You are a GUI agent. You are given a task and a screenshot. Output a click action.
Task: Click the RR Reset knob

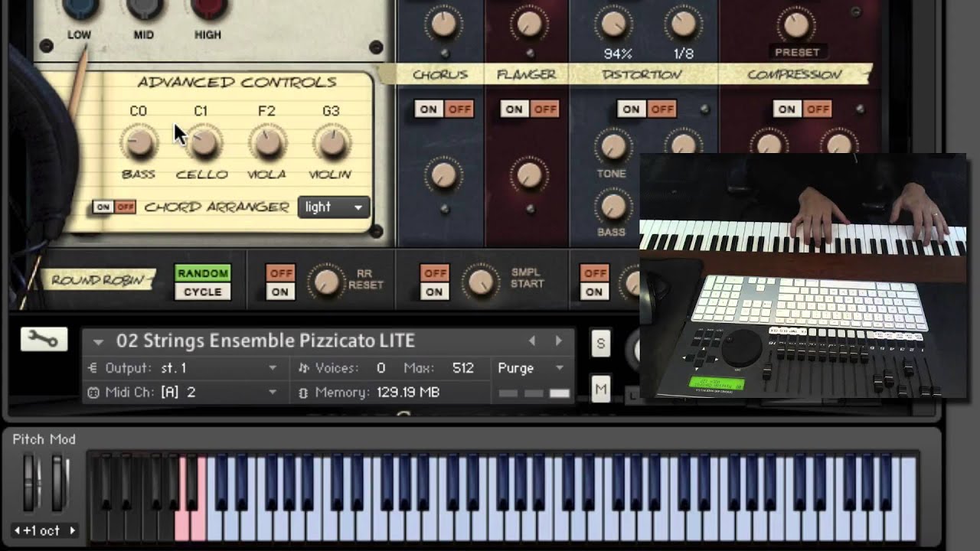pos(326,282)
